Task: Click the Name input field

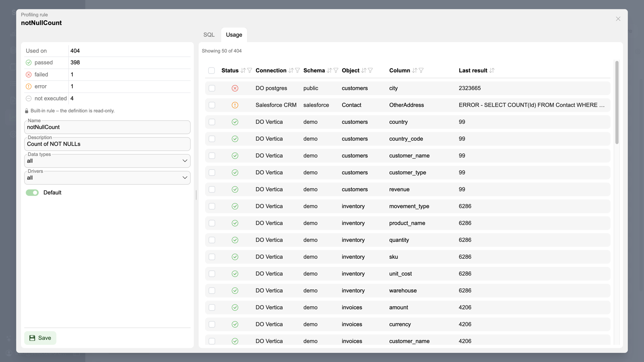Action: click(107, 127)
